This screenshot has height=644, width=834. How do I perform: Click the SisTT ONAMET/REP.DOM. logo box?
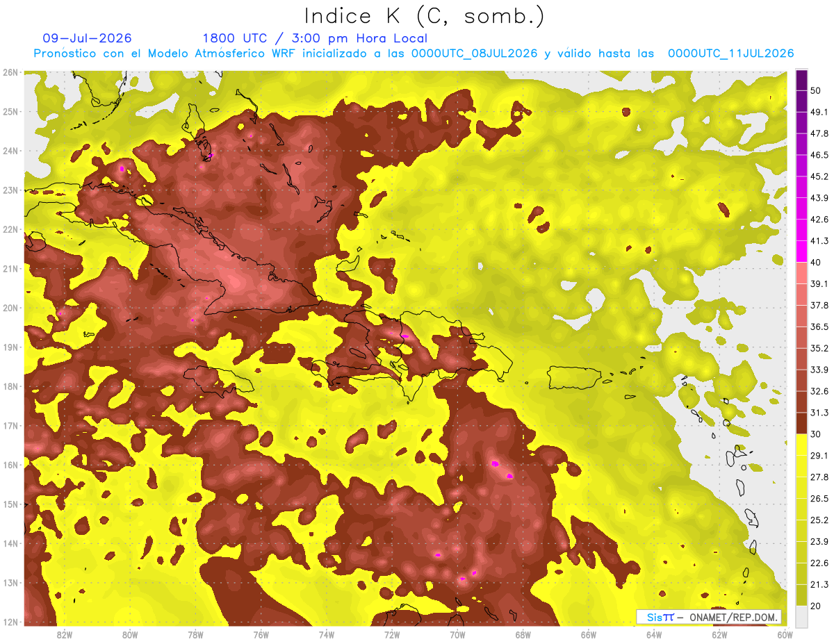[709, 617]
